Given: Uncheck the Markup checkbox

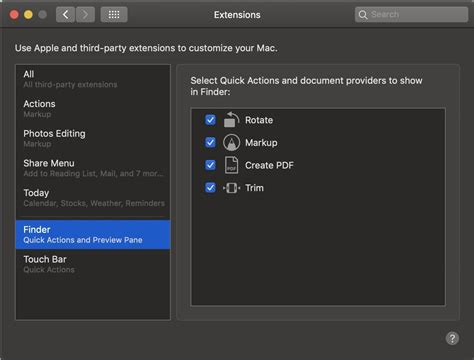Looking at the screenshot, I should [x=210, y=142].
